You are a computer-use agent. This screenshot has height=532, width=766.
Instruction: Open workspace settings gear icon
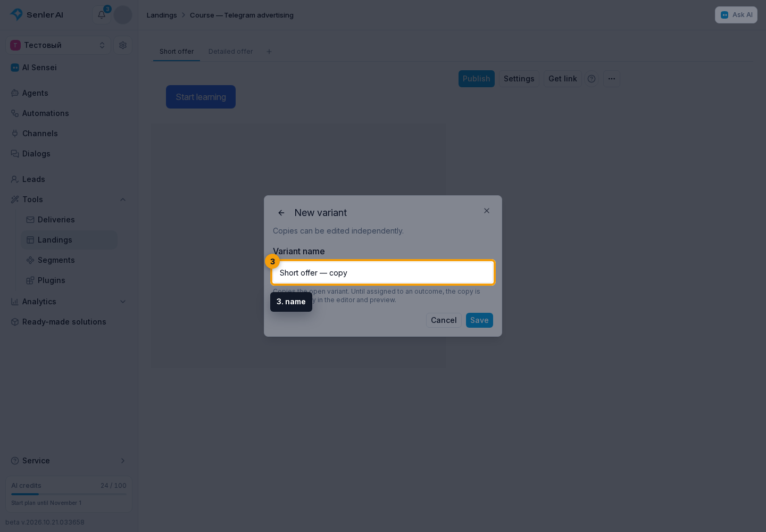pyautogui.click(x=123, y=45)
